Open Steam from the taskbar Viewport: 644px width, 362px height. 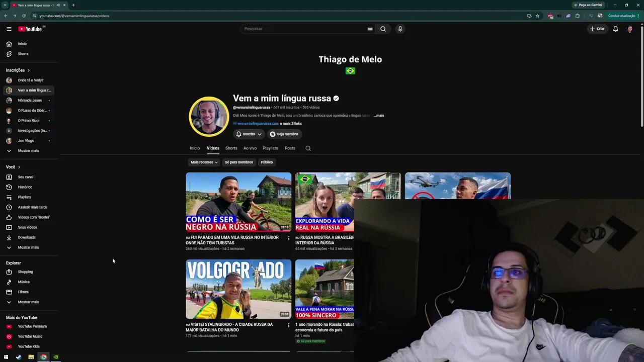pyautogui.click(x=19, y=357)
